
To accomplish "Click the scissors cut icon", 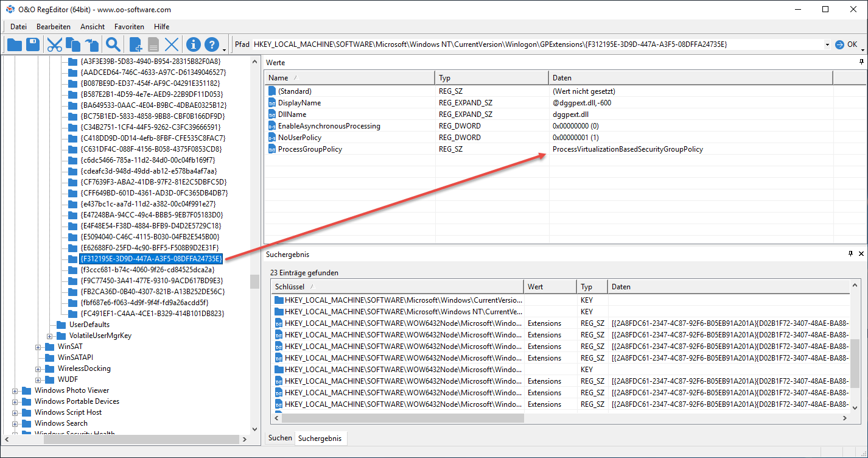I will click(55, 44).
